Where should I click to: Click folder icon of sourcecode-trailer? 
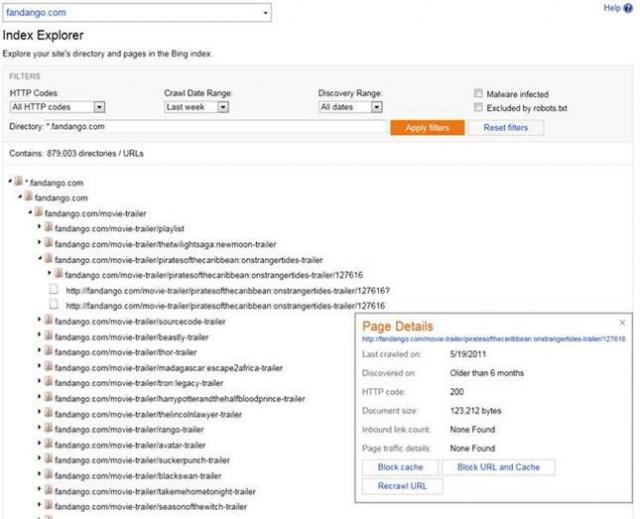pyautogui.click(x=49, y=320)
